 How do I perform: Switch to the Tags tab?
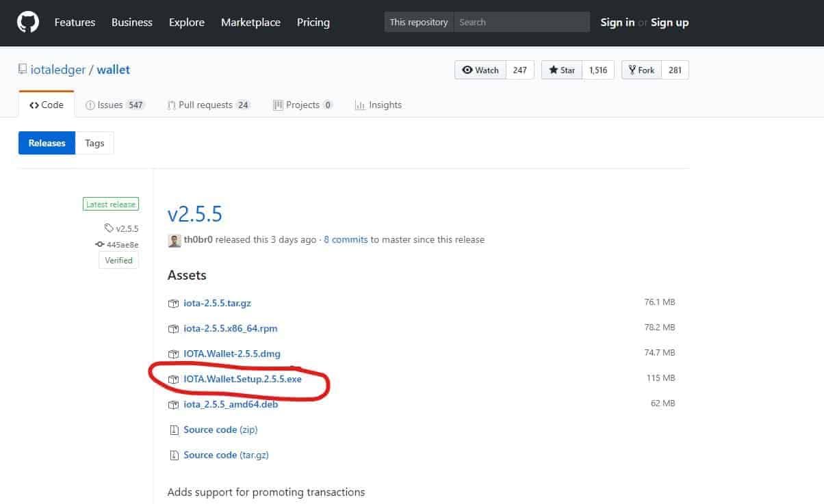point(94,142)
